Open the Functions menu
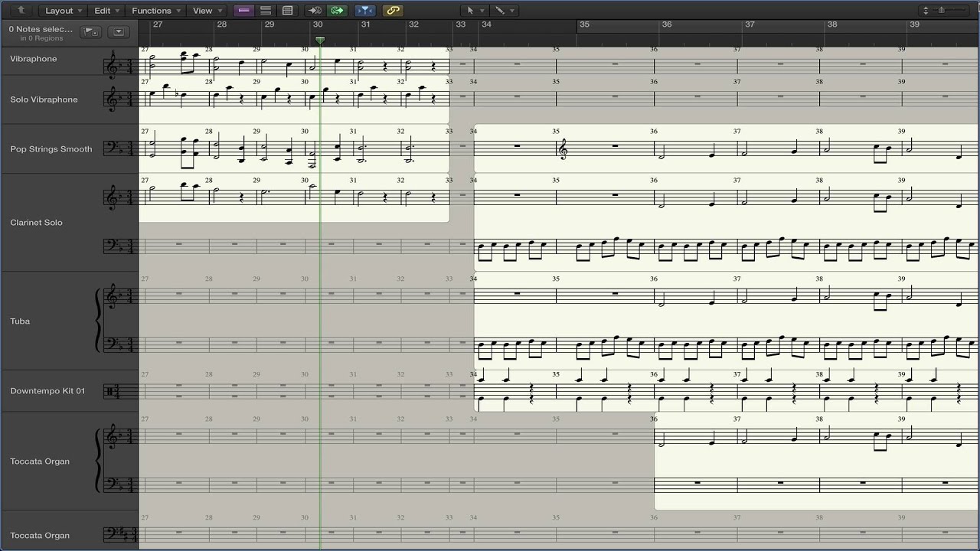 [156, 11]
